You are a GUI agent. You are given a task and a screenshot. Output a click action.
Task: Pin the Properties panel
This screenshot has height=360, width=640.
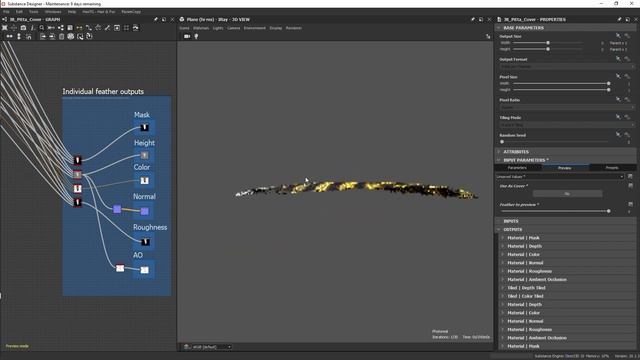(620, 19)
